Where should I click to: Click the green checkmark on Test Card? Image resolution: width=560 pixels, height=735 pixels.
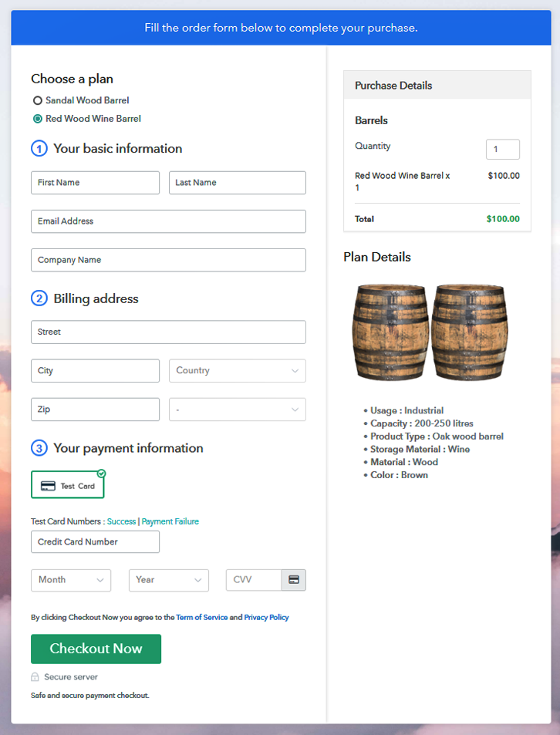click(x=101, y=474)
